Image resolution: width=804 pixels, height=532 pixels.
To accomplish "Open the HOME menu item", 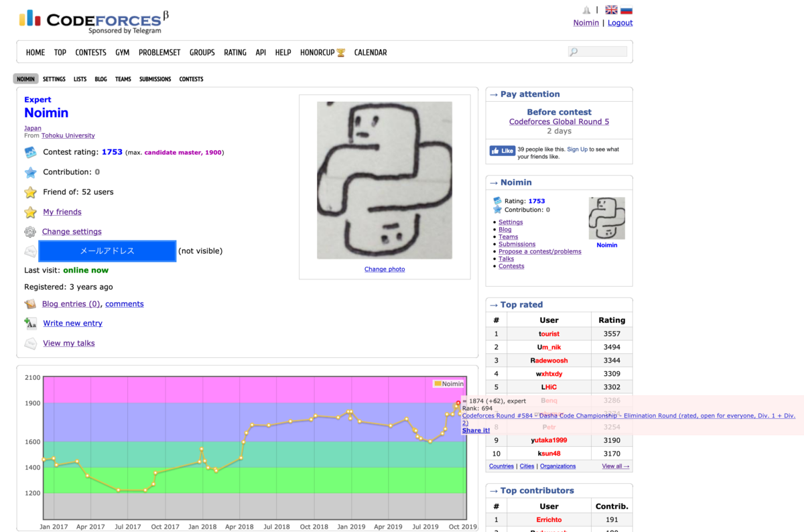I will pyautogui.click(x=36, y=52).
